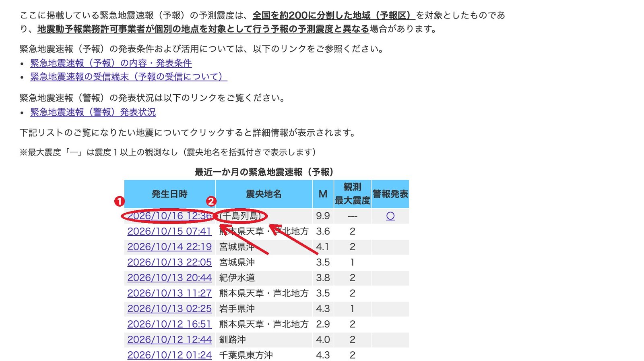Select epicenter cell in 2026/10/12 16:51 row
The height and width of the screenshot is (361, 644).
pyautogui.click(x=264, y=324)
